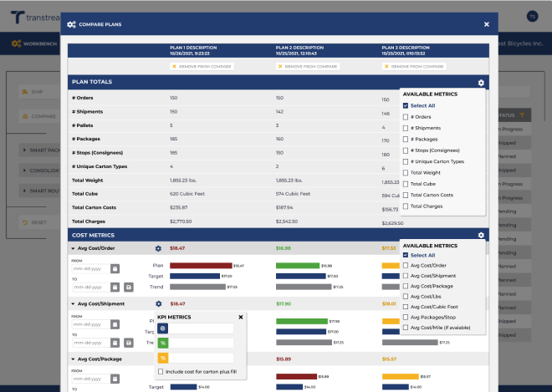Screen dimensions: 552x392
Task: Remove Plan 1 from compare
Action: pyautogui.click(x=199, y=65)
